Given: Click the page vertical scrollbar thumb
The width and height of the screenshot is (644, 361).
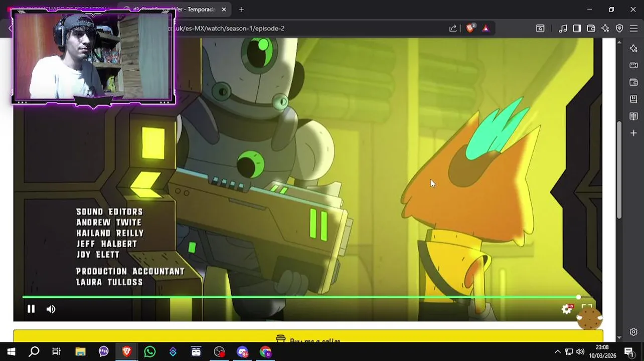Looking at the screenshot, I should point(619,170).
